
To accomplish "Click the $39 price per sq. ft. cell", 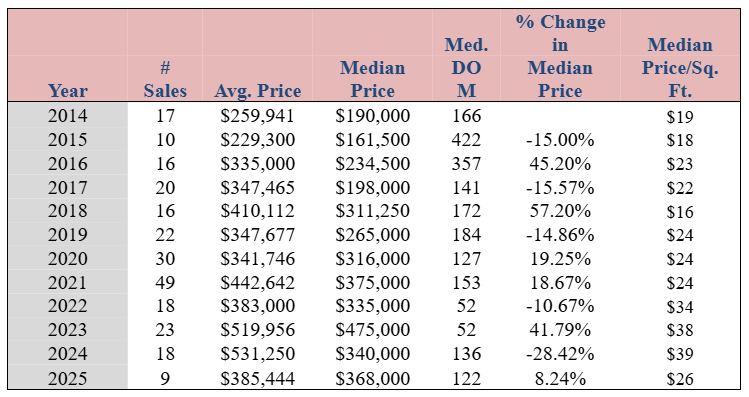I will 680,354.
